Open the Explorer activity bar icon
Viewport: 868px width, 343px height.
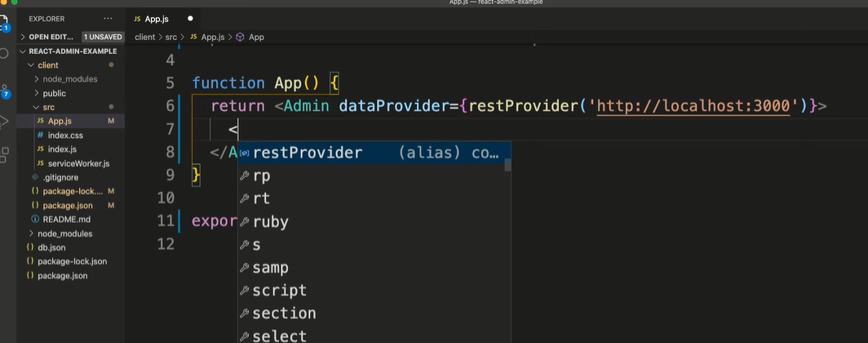click(x=3, y=23)
